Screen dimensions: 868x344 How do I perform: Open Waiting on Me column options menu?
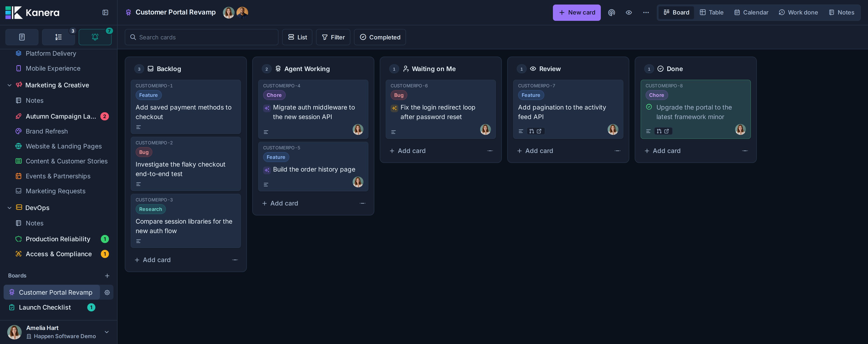(490, 151)
